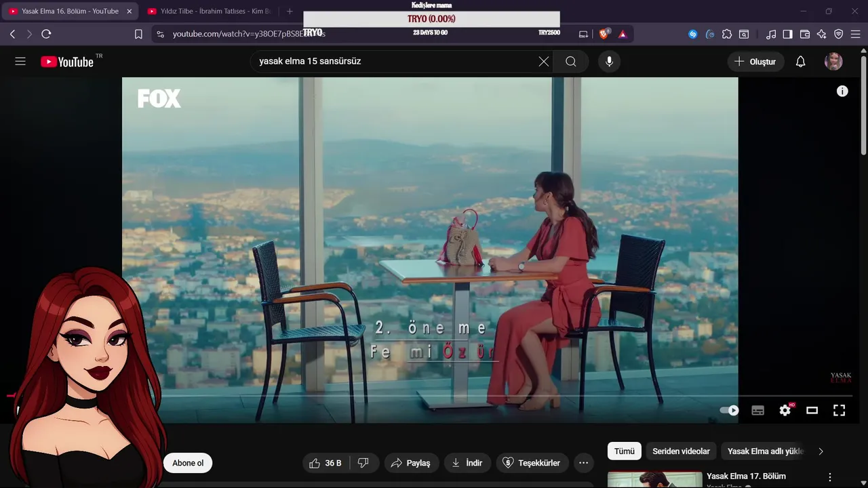Like the video with 36 B likes
Screen dimensions: 868x488
pos(325,463)
